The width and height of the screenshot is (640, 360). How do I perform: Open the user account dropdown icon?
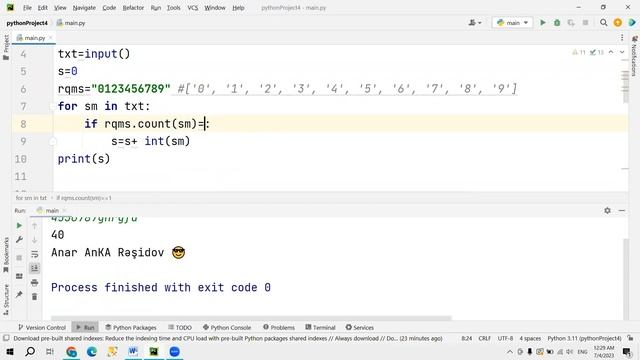(x=474, y=23)
